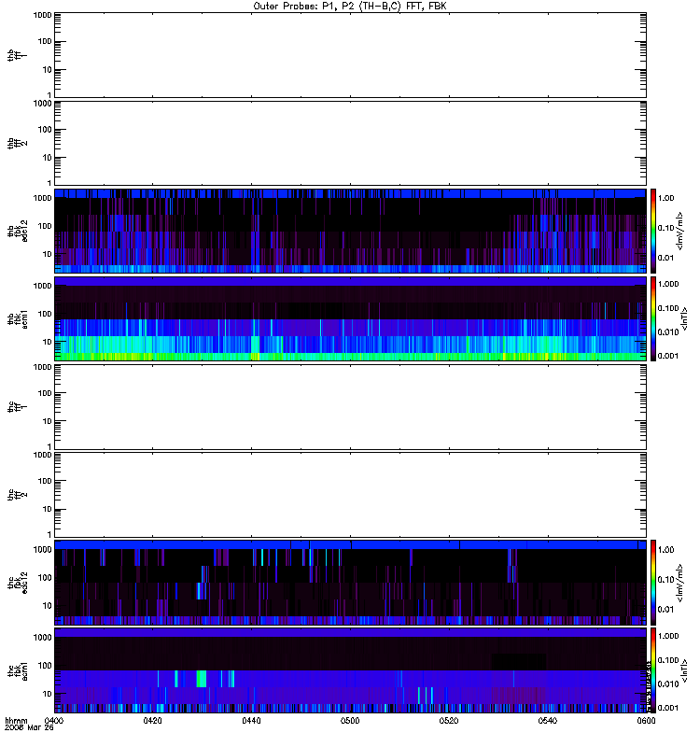700x747 pixels.
Task: Select the thb fbk edc12 colorbar
Action: click(653, 231)
